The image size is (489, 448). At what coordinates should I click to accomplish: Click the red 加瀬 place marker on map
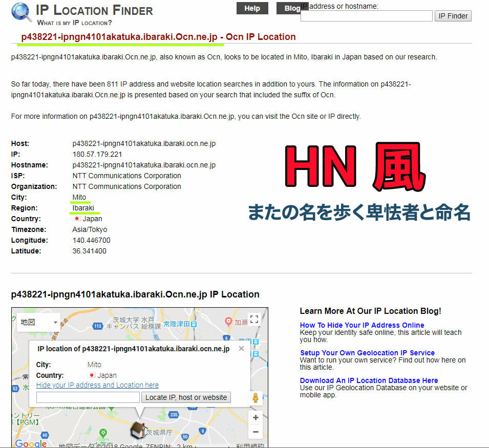pyautogui.click(x=228, y=322)
